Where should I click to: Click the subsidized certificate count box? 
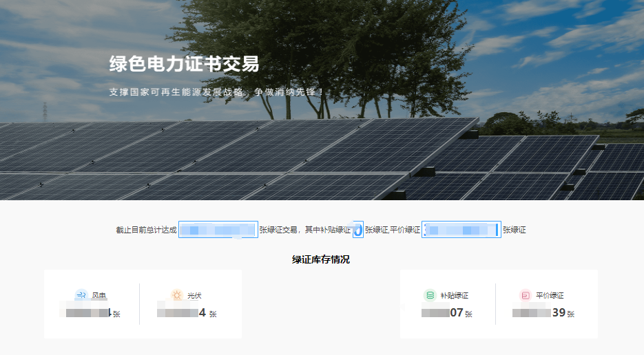pos(357,229)
